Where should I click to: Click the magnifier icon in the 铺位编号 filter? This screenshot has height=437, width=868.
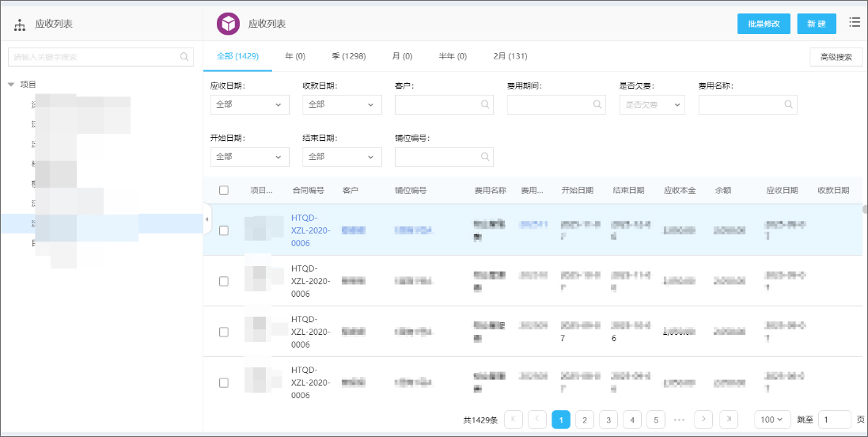point(485,156)
